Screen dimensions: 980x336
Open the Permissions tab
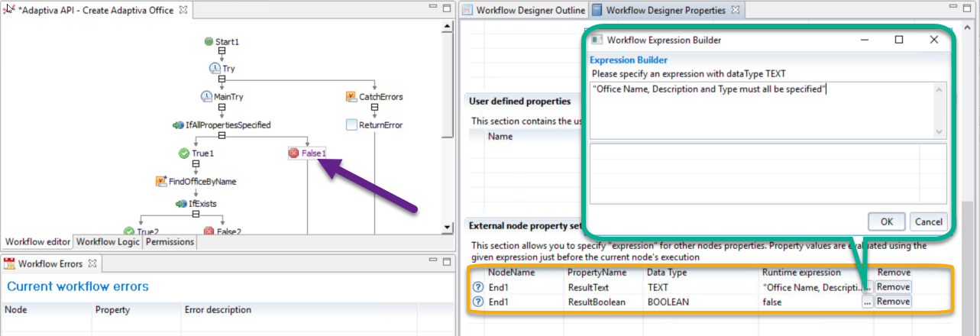[x=169, y=241]
